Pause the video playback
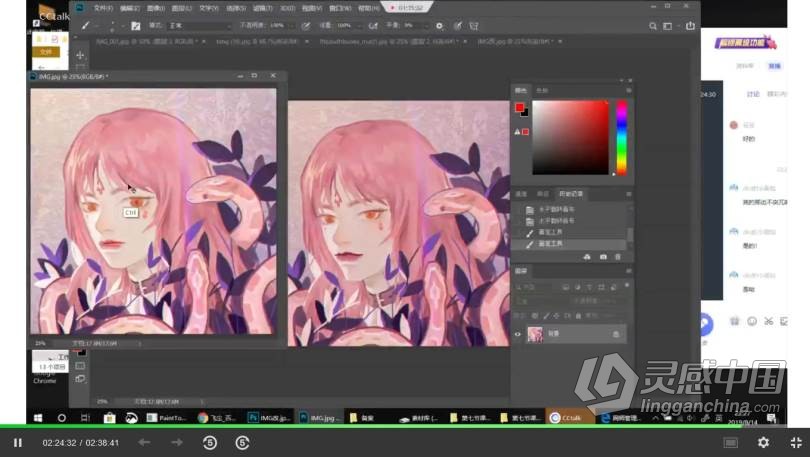The image size is (810, 457). tap(18, 443)
